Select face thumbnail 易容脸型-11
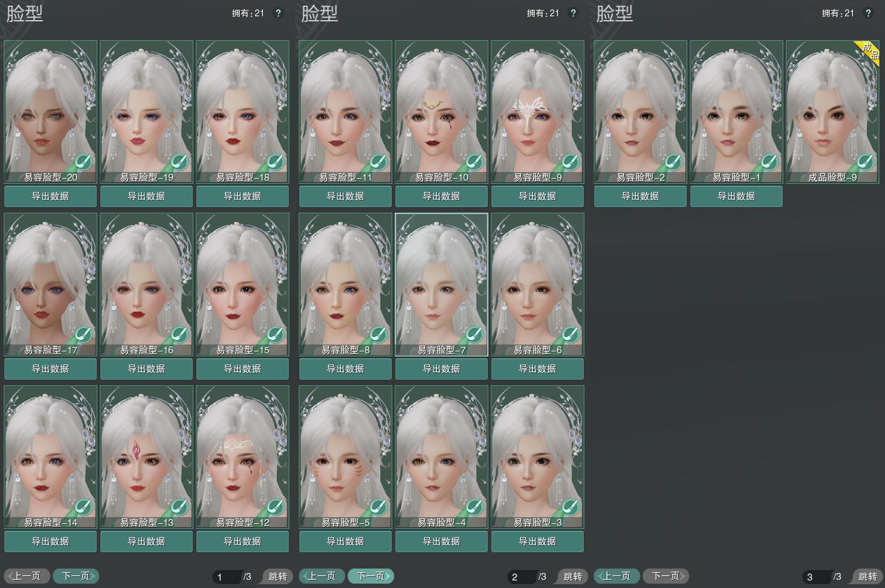Image resolution: width=885 pixels, height=588 pixels. 346,112
